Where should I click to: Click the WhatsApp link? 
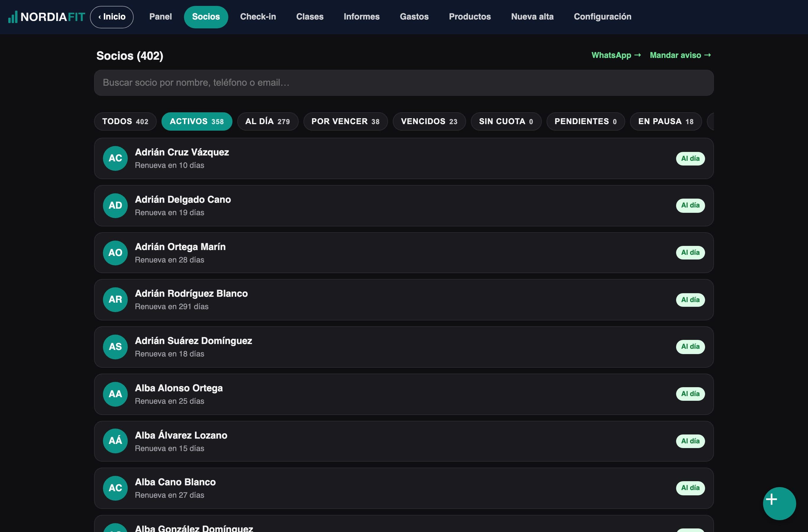click(616, 55)
